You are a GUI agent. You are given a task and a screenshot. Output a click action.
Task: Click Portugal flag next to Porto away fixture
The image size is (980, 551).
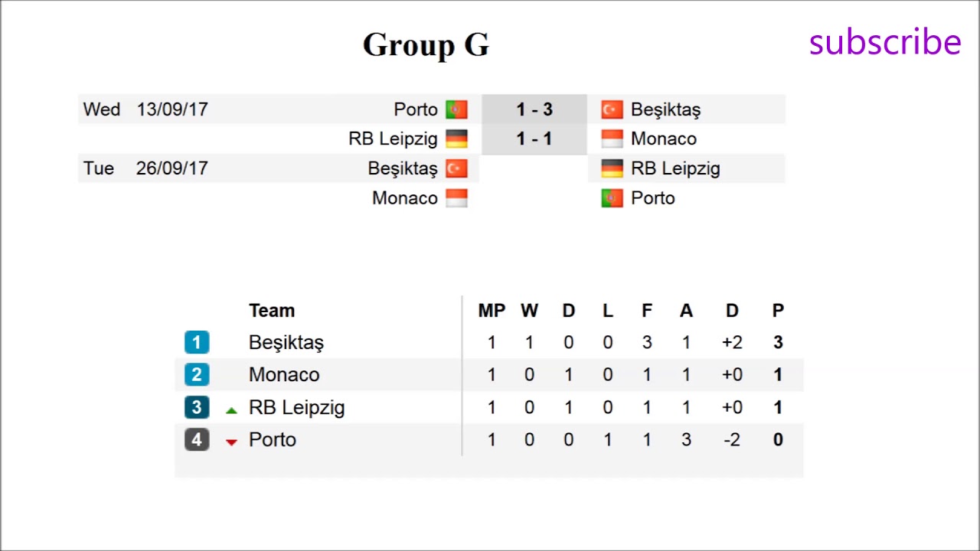pos(612,198)
